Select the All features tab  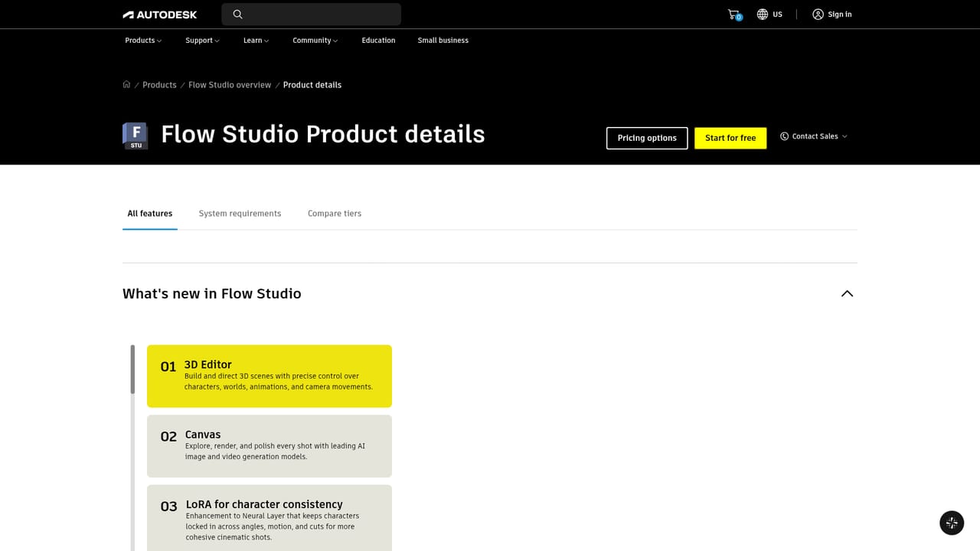click(x=150, y=214)
